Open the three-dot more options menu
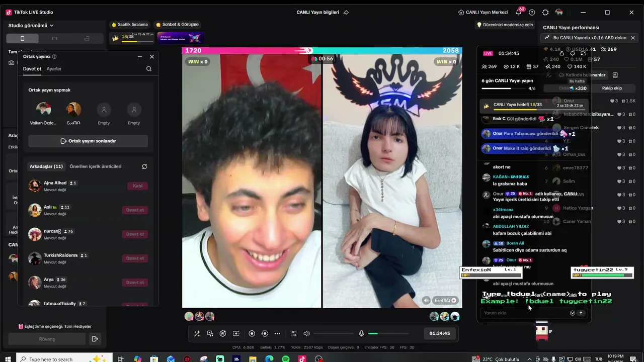644x362 pixels. coord(277,333)
